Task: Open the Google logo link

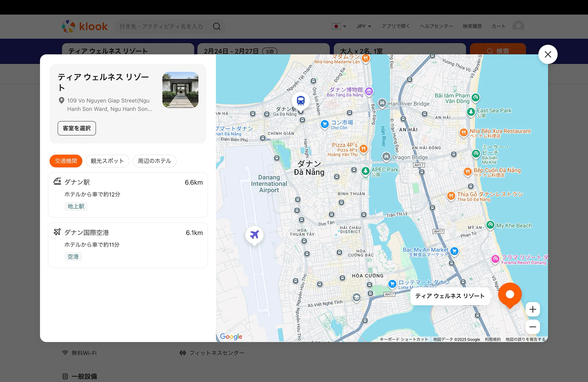Action: (231, 336)
